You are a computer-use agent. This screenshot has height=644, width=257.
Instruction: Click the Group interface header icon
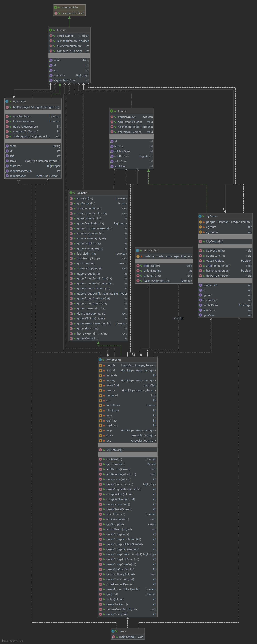[x=111, y=111]
